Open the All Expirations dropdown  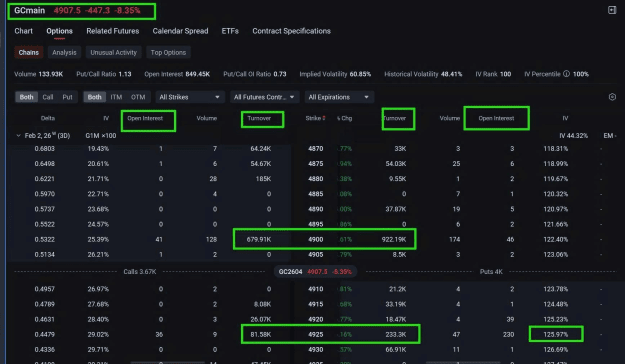coord(339,97)
